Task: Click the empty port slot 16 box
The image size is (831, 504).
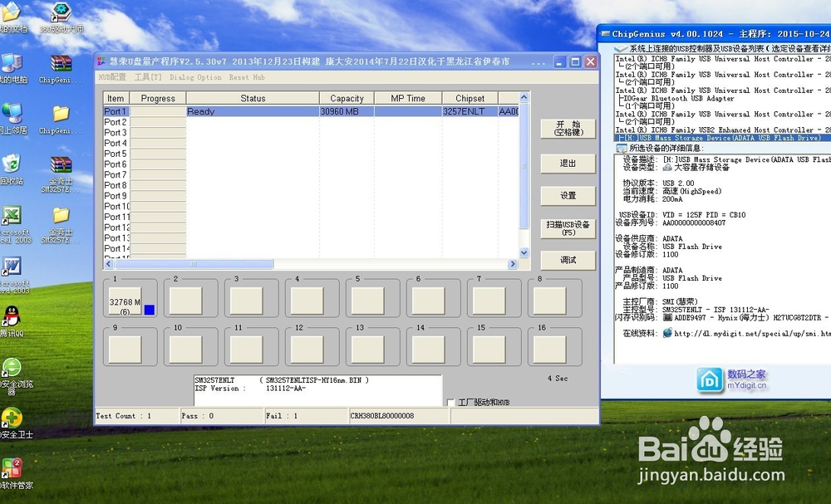Action: pyautogui.click(x=550, y=350)
